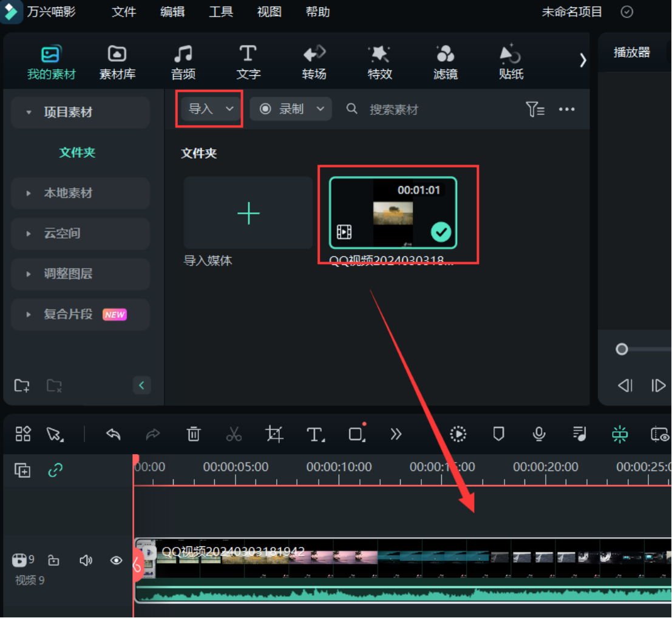Viewport: 672px width, 618px height.
Task: Click the undo arrow icon
Action: click(113, 434)
